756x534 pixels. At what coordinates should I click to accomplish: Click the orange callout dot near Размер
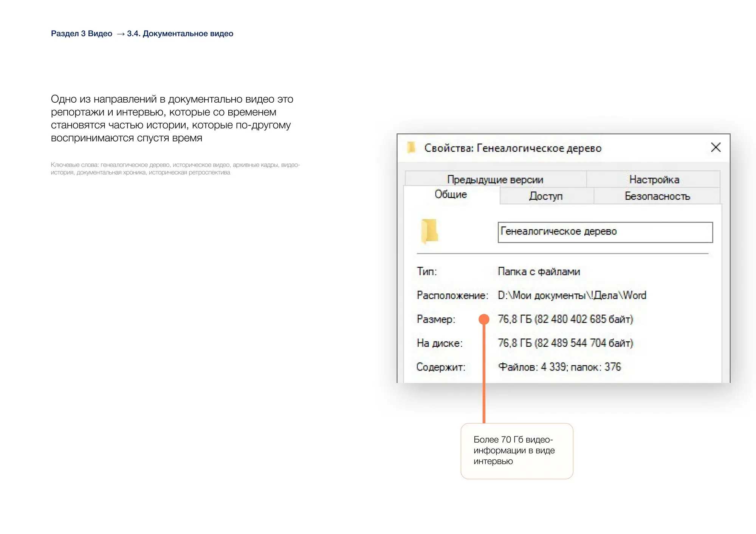[484, 319]
